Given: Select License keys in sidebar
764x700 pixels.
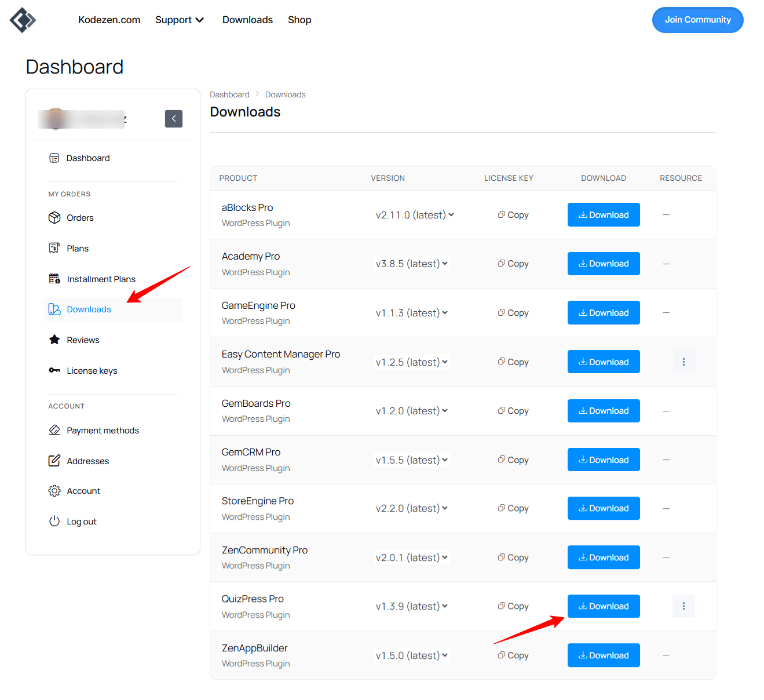Looking at the screenshot, I should pos(113,371).
